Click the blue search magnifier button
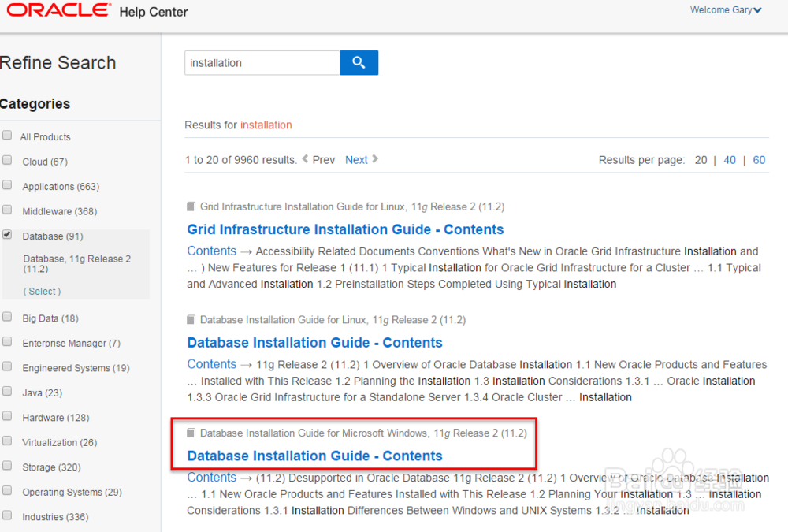Viewport: 788px width, 532px height. coord(359,63)
